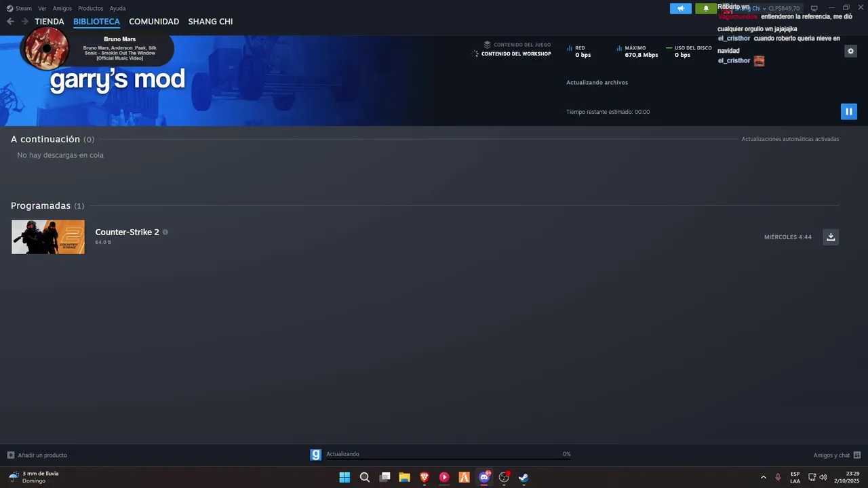Click CONTENIDO DEL JUEGO label
Screen dimensions: 868x488
coord(522,45)
